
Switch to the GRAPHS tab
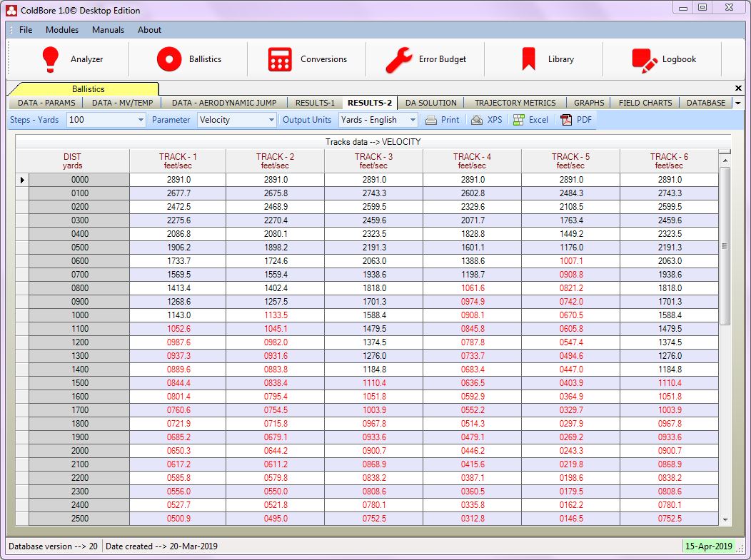tap(589, 103)
